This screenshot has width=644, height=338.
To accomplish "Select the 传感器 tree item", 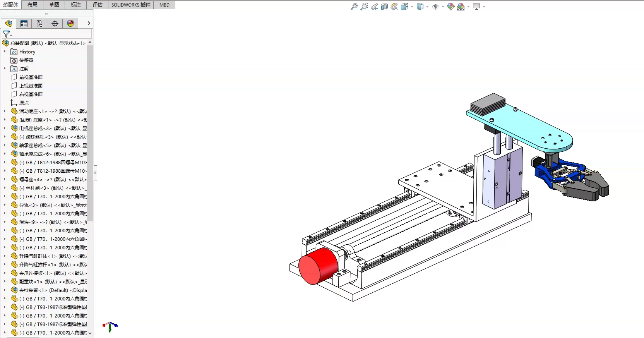I will coord(26,60).
